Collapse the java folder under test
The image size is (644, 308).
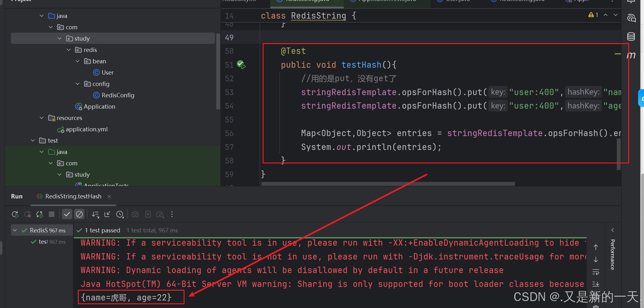42,152
